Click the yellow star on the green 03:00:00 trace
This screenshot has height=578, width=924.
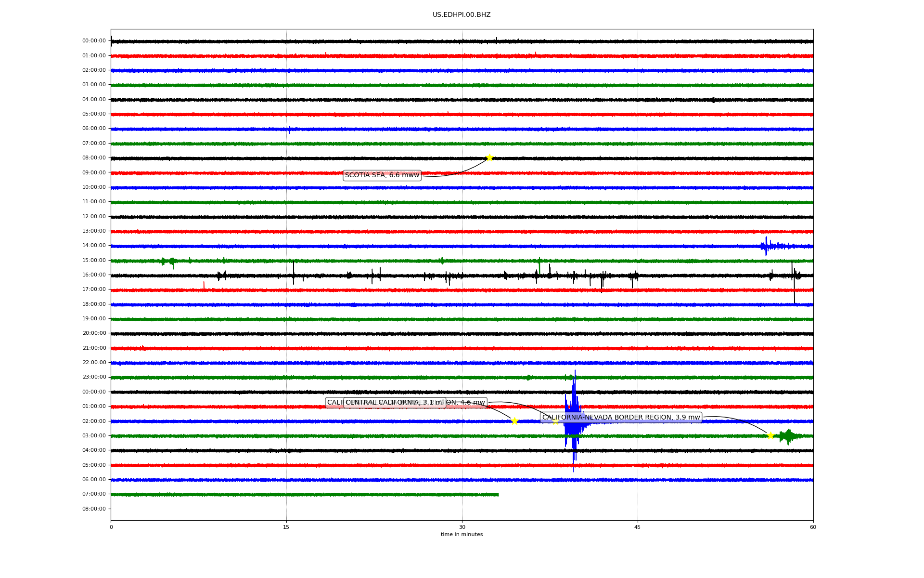click(x=770, y=435)
